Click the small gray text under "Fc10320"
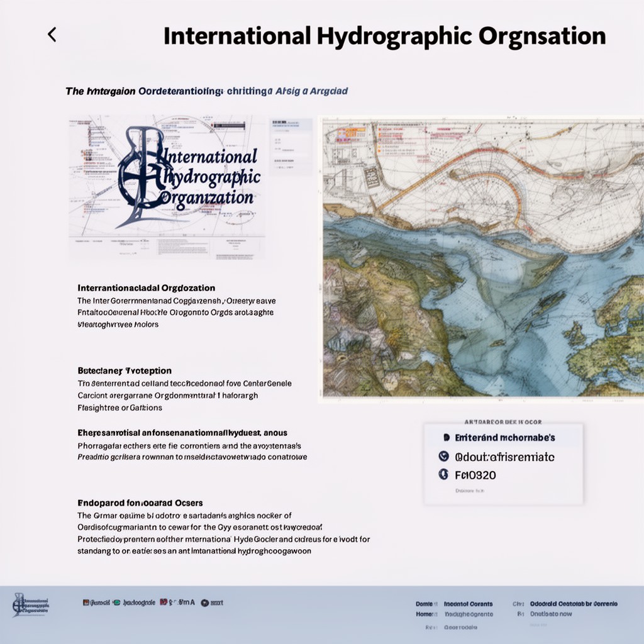This screenshot has width=644, height=644. pyautogui.click(x=470, y=491)
